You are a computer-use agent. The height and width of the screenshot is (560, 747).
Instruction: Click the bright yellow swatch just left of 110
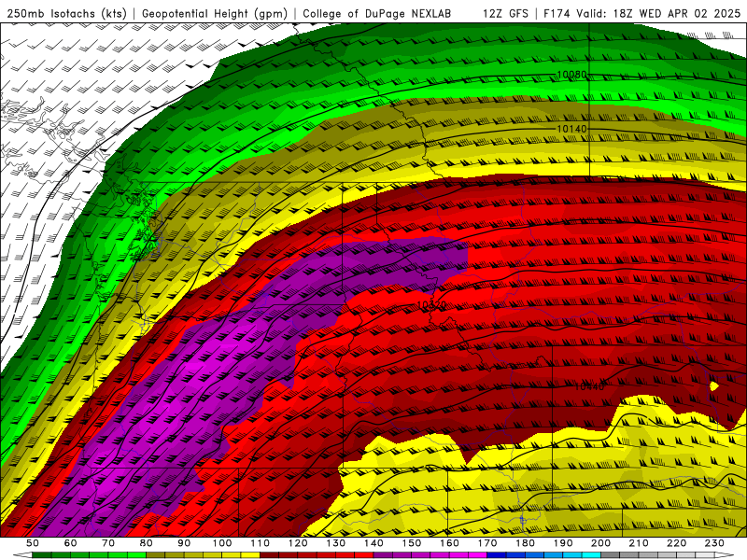[250, 555]
